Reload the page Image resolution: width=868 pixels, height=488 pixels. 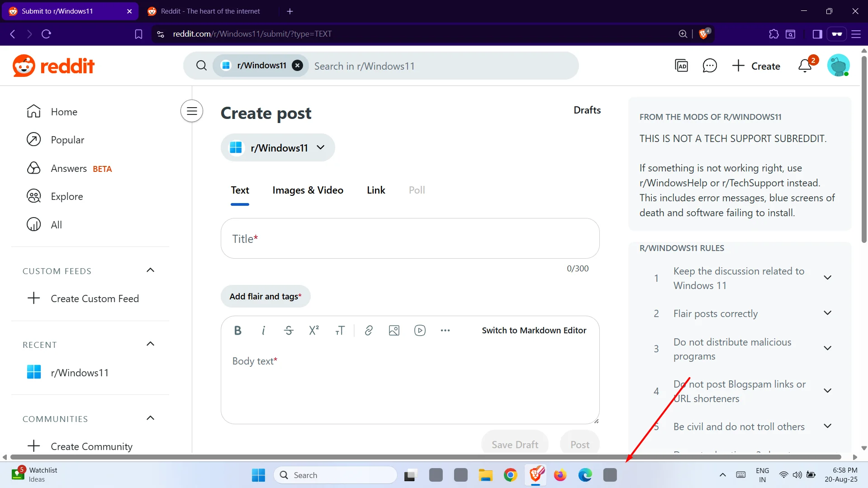(46, 34)
